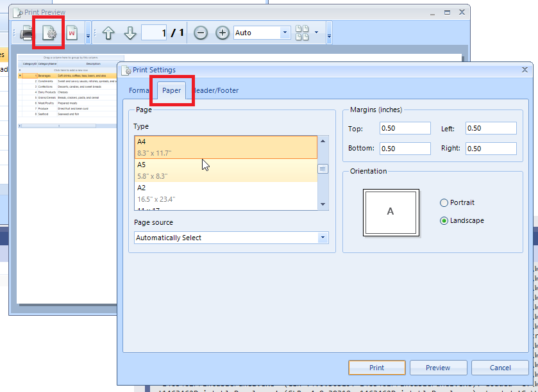This screenshot has width=538, height=392.
Task: Cancel the Print Settings dialog
Action: [x=500, y=368]
